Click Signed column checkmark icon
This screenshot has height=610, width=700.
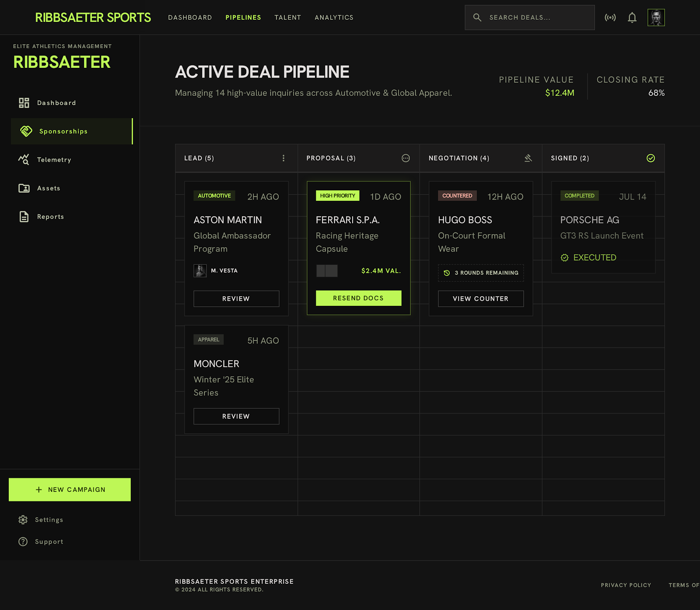pyautogui.click(x=651, y=158)
